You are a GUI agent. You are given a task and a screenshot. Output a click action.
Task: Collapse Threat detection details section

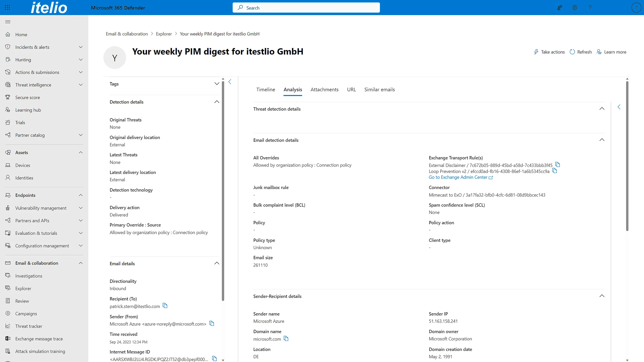click(x=602, y=109)
